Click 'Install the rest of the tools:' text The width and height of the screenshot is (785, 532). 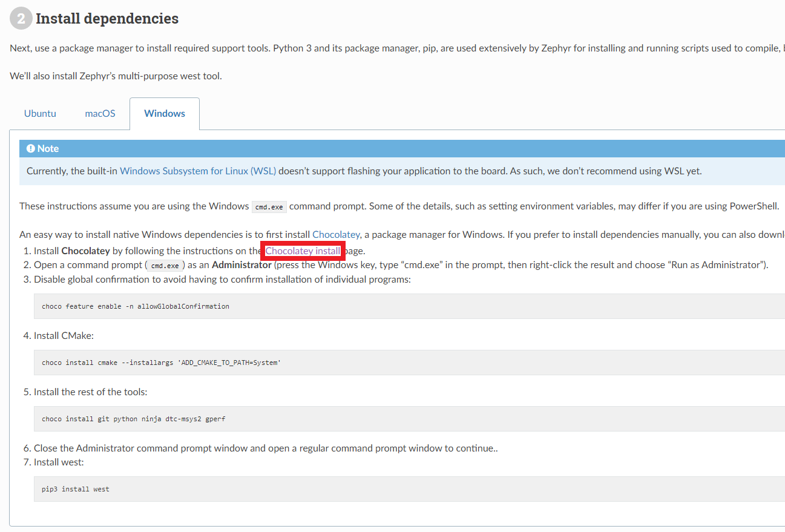click(x=90, y=392)
